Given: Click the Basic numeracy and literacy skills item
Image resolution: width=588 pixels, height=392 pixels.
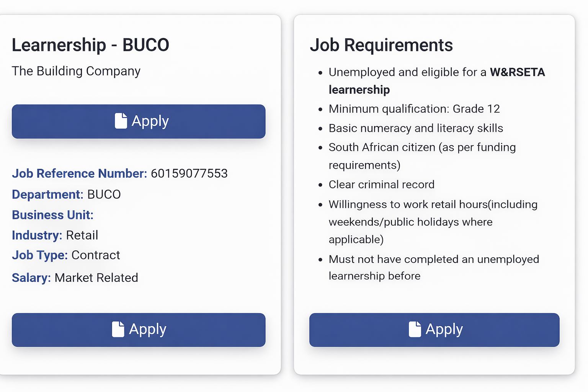Looking at the screenshot, I should 416,128.
